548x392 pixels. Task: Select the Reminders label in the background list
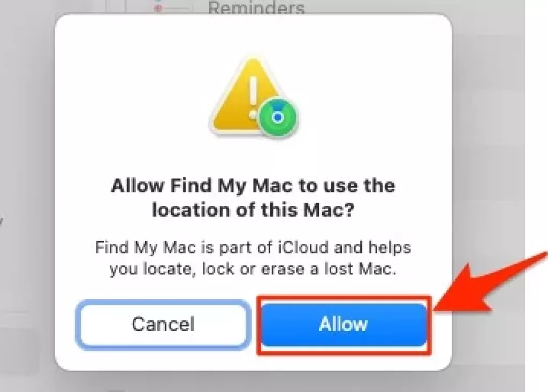pos(256,7)
